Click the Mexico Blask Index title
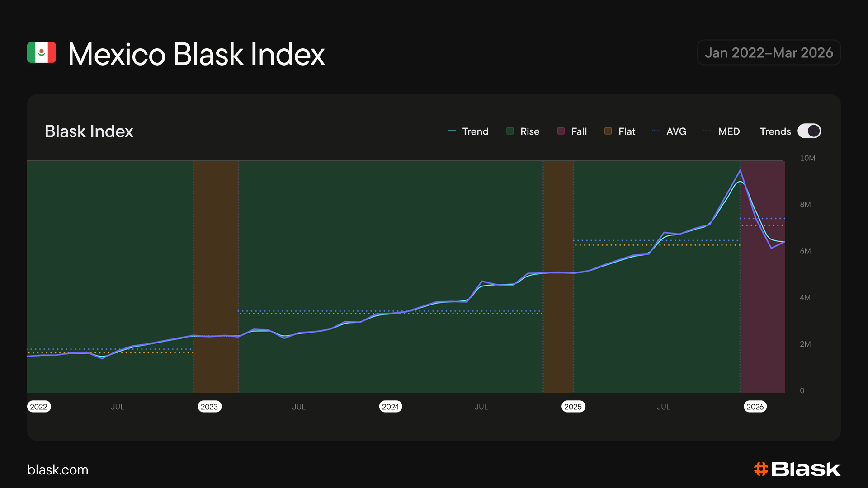 click(x=196, y=54)
